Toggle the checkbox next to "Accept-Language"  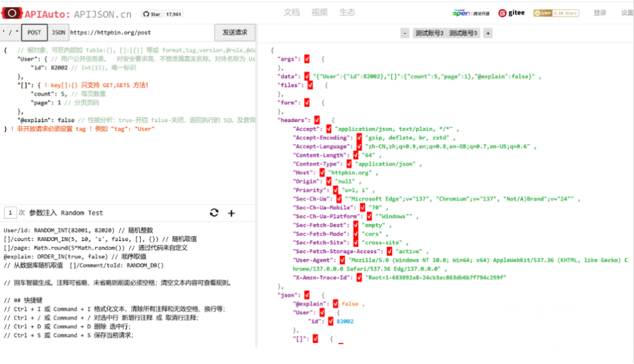[x=359, y=146]
